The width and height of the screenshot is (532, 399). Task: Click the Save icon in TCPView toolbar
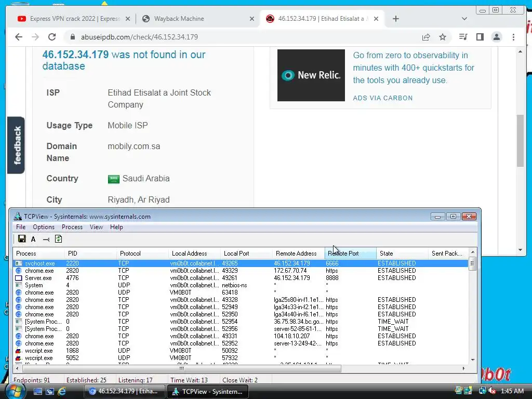pyautogui.click(x=22, y=239)
